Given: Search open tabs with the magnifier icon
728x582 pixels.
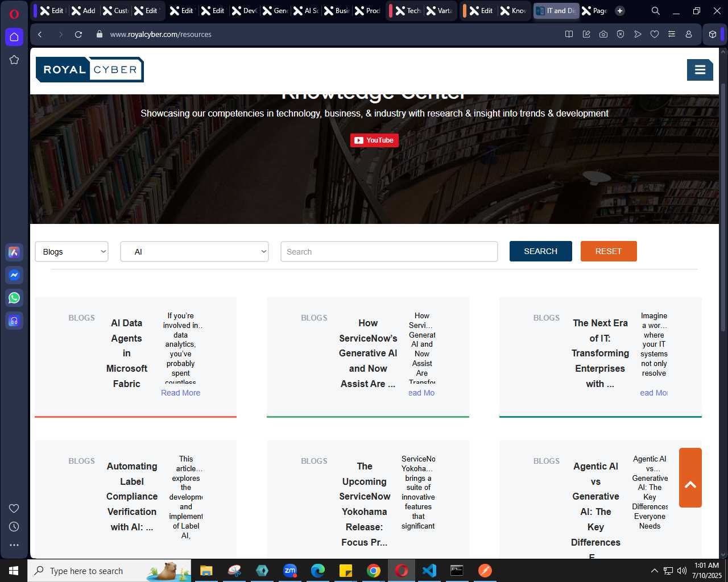Looking at the screenshot, I should (x=656, y=11).
